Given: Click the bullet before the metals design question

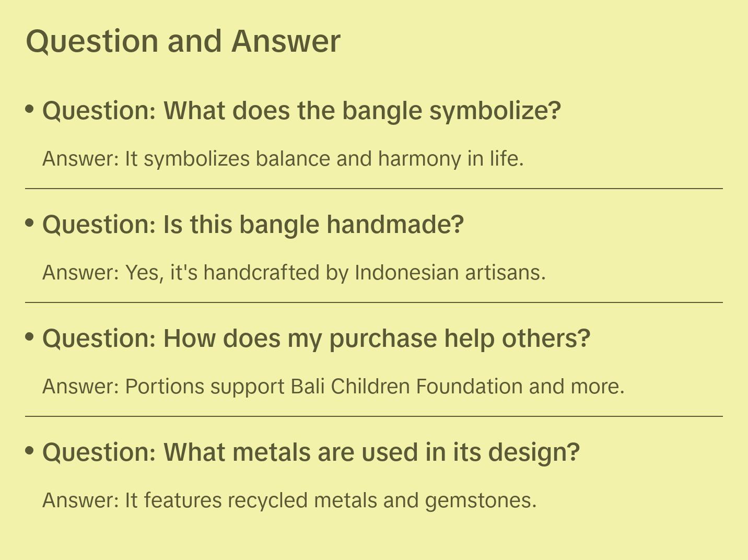Looking at the screenshot, I should pyautogui.click(x=30, y=450).
